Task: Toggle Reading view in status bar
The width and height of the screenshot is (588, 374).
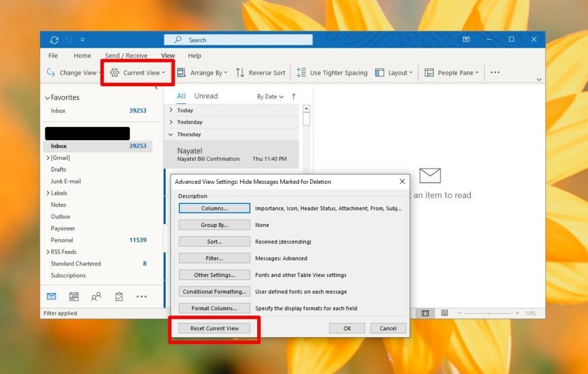Action: [444, 313]
